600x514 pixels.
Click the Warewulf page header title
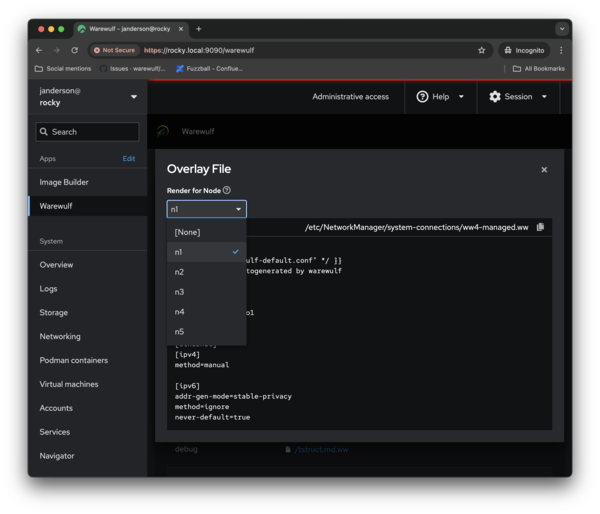coord(198,131)
